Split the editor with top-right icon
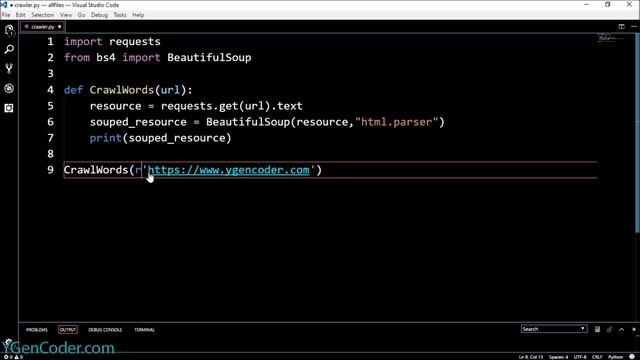640x360 pixels. (621, 27)
